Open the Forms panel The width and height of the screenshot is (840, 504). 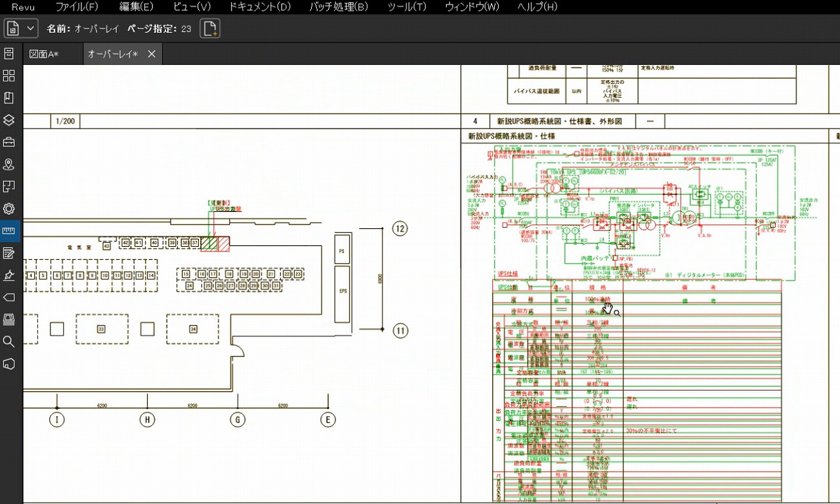coord(9,253)
